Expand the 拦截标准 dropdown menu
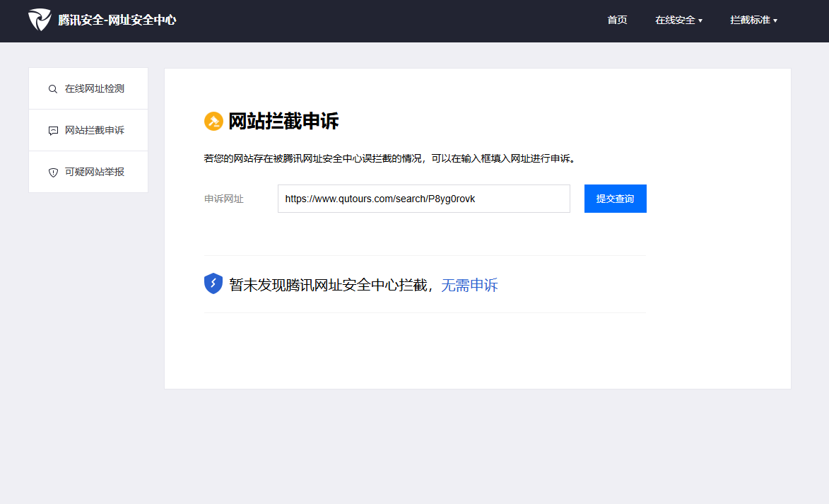 coord(753,20)
